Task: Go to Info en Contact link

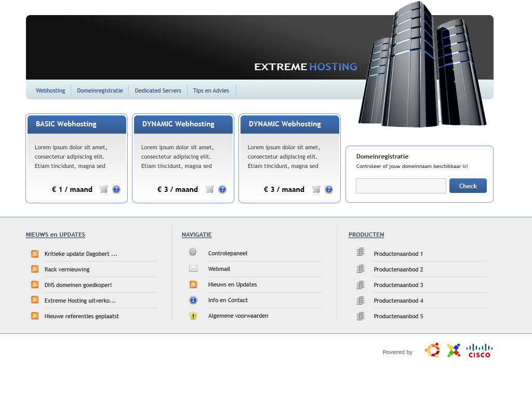Action: 228,300
